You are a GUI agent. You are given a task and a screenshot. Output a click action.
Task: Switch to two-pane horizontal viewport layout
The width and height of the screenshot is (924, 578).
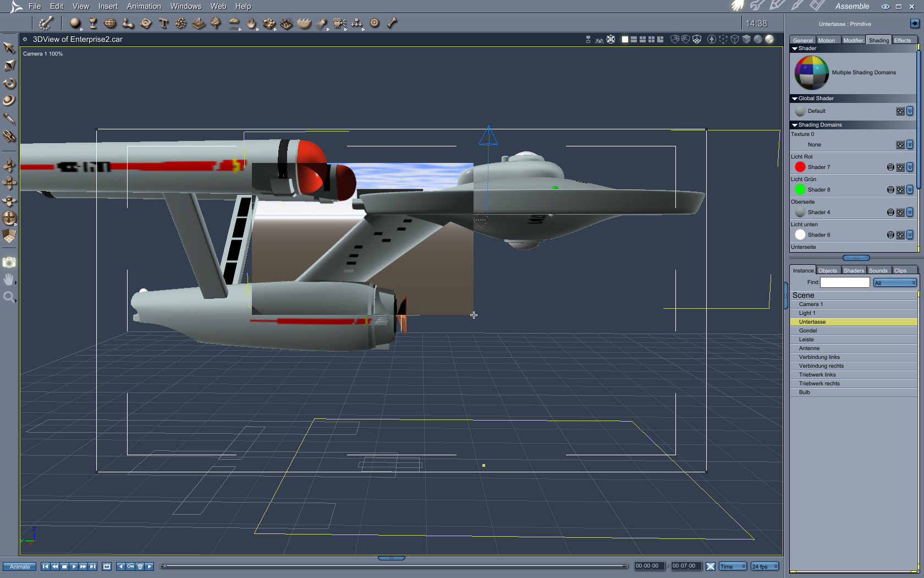click(634, 40)
